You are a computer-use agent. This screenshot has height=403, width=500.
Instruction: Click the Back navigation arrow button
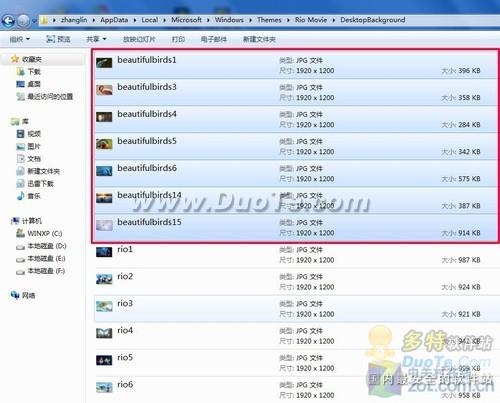pos(8,21)
